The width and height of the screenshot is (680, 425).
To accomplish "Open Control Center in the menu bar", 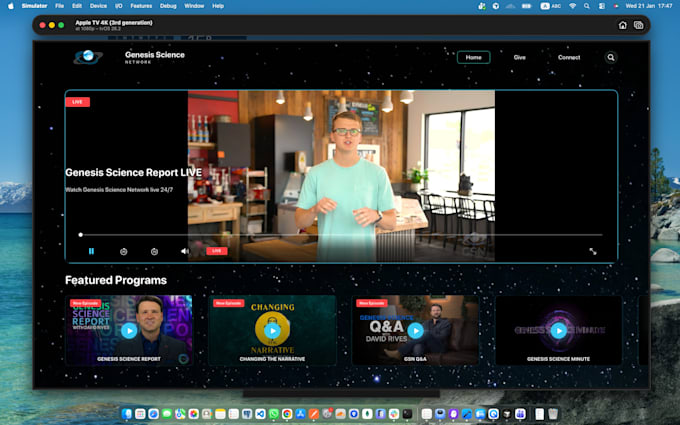I will [602, 6].
